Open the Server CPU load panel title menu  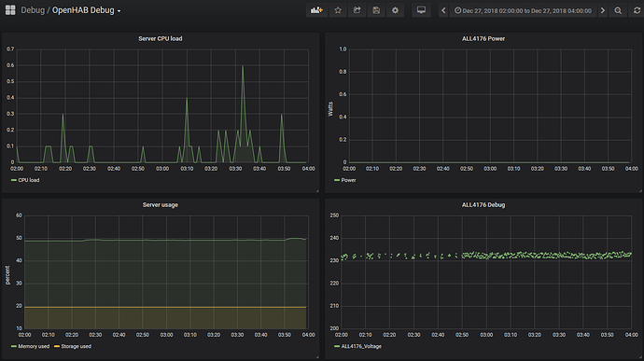click(x=161, y=38)
